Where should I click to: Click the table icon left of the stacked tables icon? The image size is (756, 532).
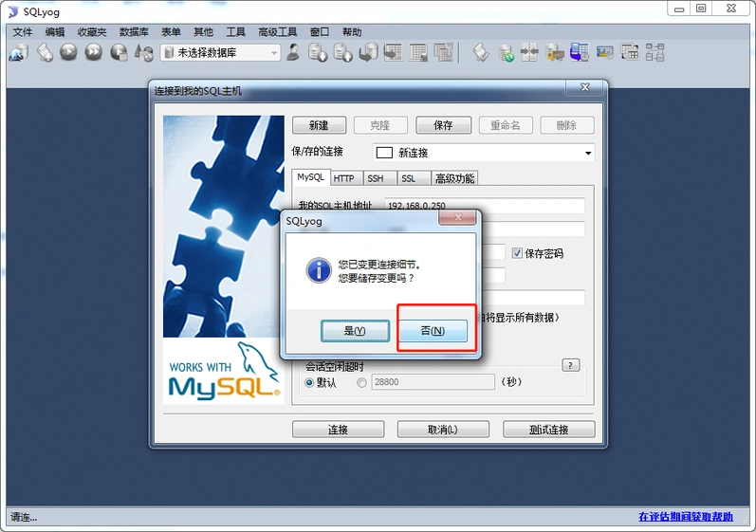418,52
